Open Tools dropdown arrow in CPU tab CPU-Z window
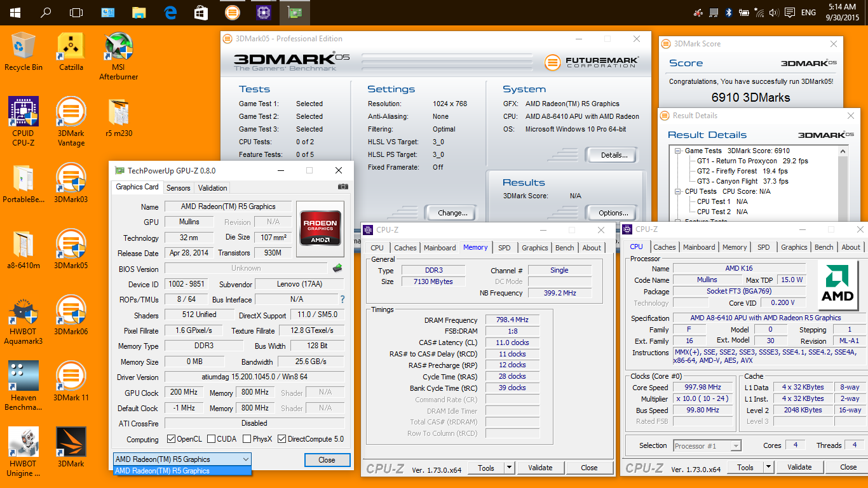Screen dimensions: 868x488 tap(769, 467)
